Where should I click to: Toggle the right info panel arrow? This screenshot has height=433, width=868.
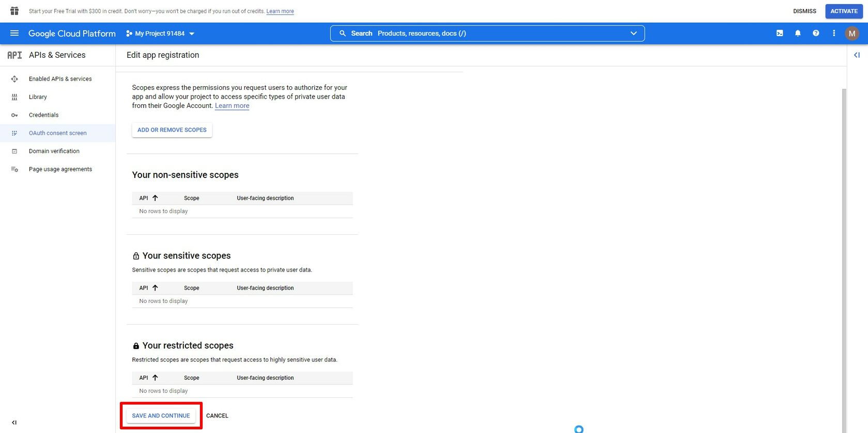point(857,55)
